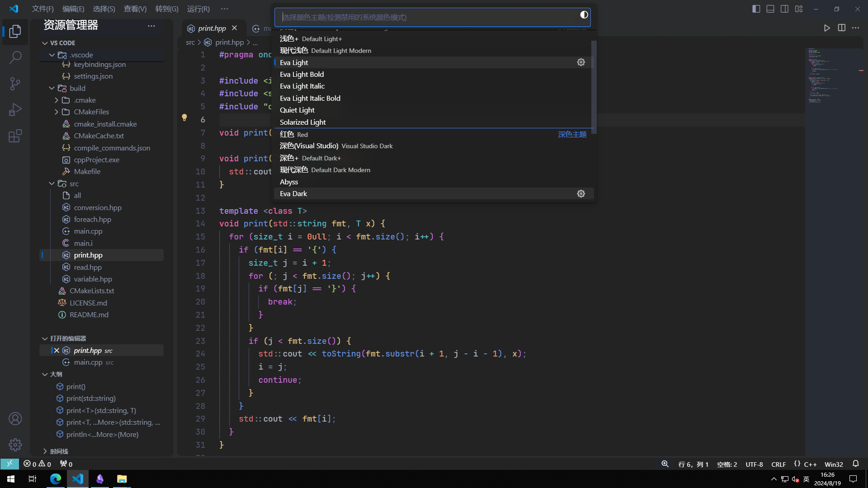Screen dimensions: 868x488
Task: Click CRLF line ending in status bar
Action: (x=778, y=465)
